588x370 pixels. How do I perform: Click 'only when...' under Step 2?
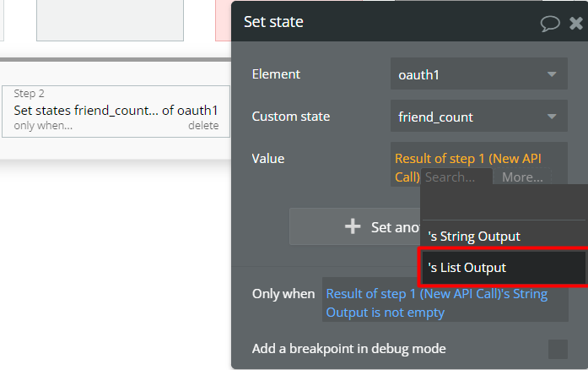[43, 126]
